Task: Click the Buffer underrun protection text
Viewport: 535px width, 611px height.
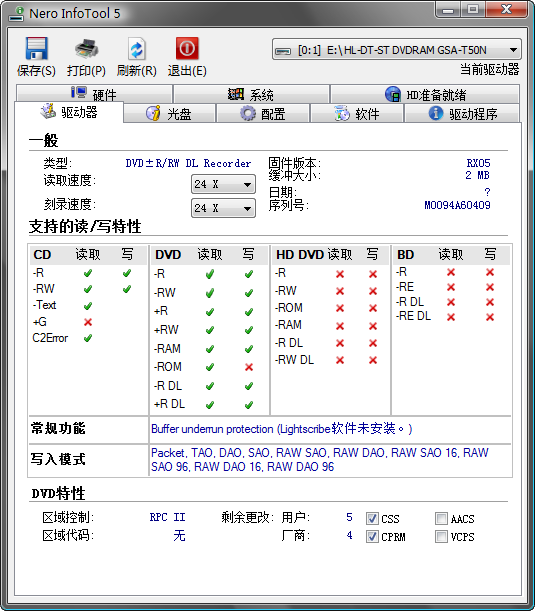Action: point(282,429)
